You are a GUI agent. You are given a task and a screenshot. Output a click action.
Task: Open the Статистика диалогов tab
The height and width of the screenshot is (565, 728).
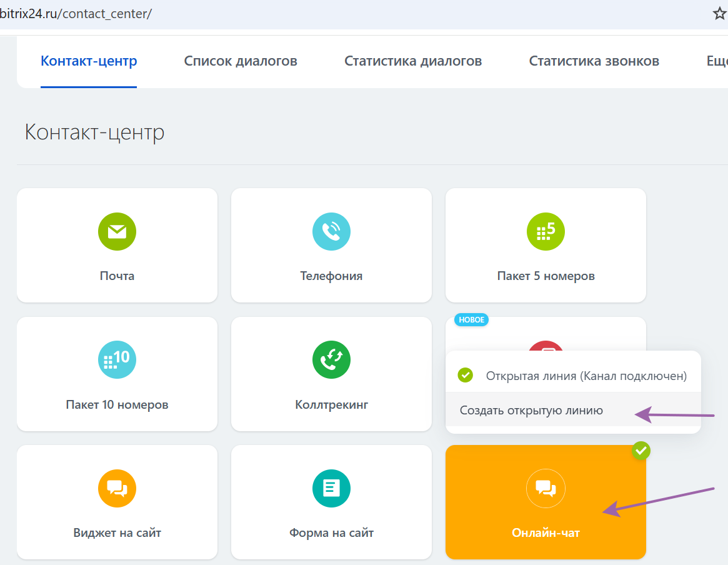click(413, 61)
